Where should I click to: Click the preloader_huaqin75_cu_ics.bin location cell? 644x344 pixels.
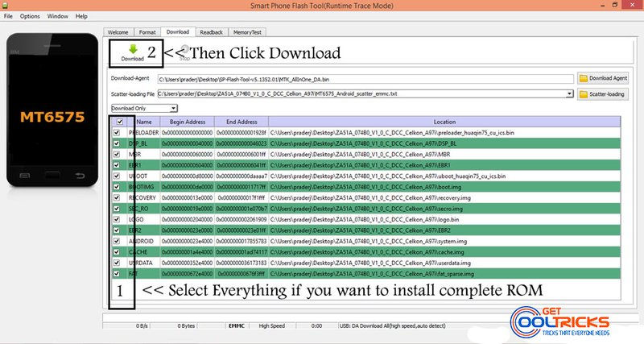[x=444, y=133]
